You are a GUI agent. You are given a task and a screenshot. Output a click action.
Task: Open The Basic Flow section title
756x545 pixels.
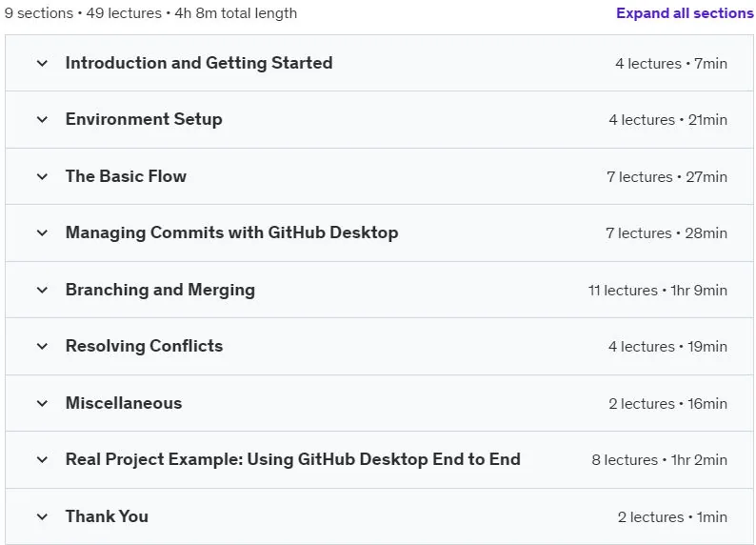126,176
